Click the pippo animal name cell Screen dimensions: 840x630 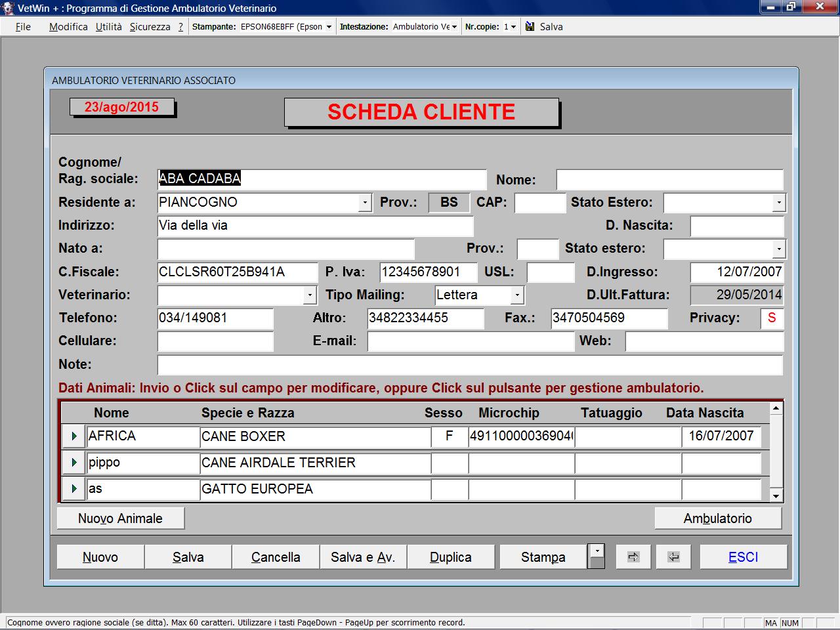143,463
